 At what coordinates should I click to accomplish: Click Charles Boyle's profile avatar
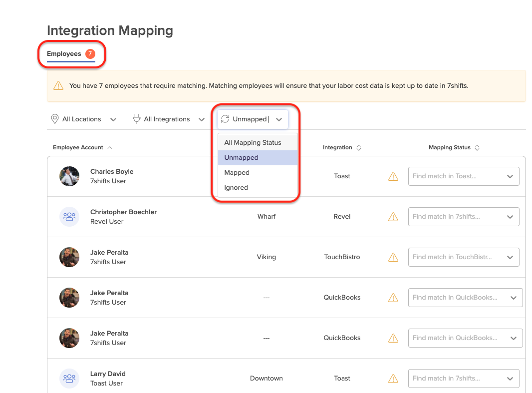pyautogui.click(x=69, y=176)
